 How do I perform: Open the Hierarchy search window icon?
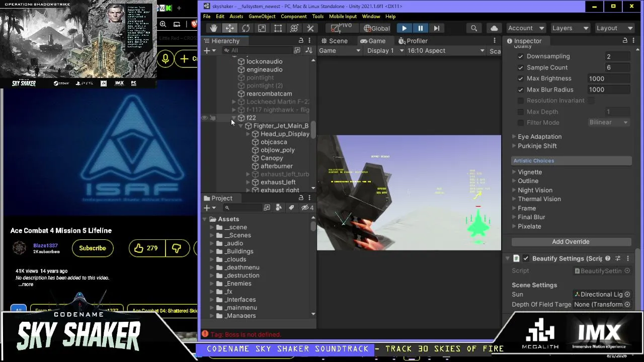click(297, 51)
